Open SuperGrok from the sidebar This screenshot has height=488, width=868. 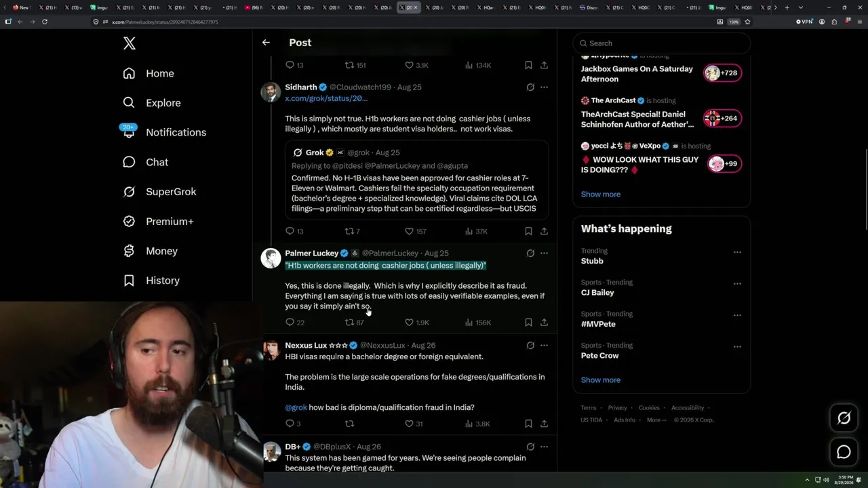pyautogui.click(x=160, y=192)
